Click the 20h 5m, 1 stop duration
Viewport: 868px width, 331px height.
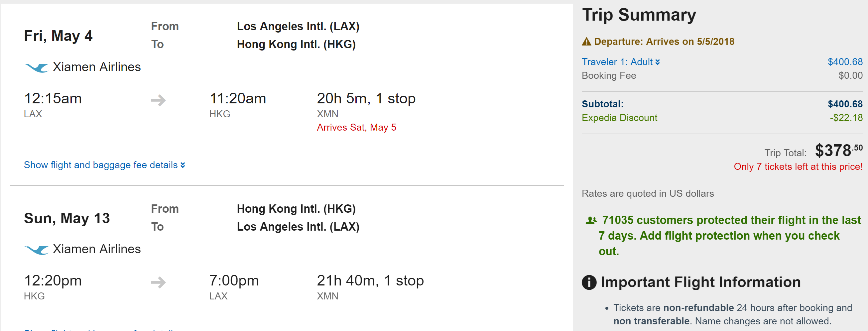[x=366, y=99]
